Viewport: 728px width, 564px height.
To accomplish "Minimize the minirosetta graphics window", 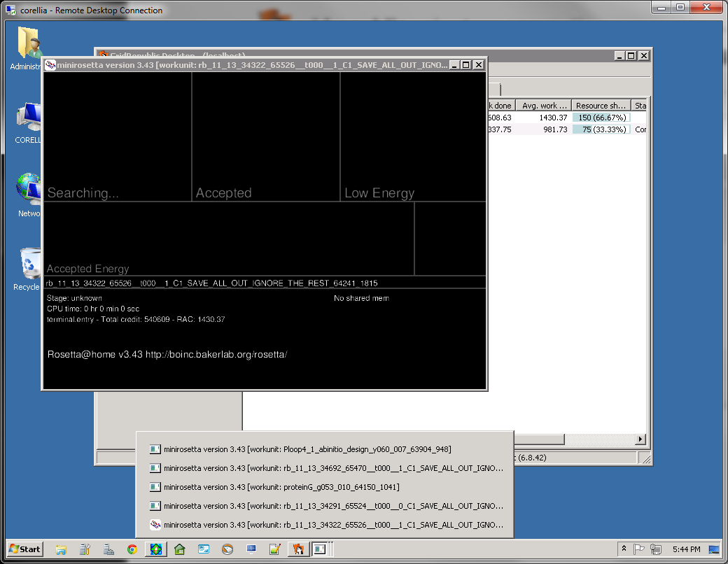I will [454, 65].
